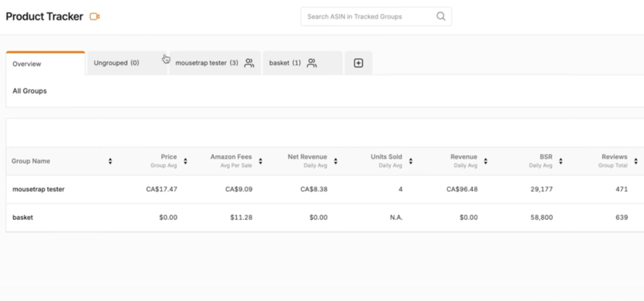
Task: Click the Revenue Daily Avg header label
Action: click(464, 161)
